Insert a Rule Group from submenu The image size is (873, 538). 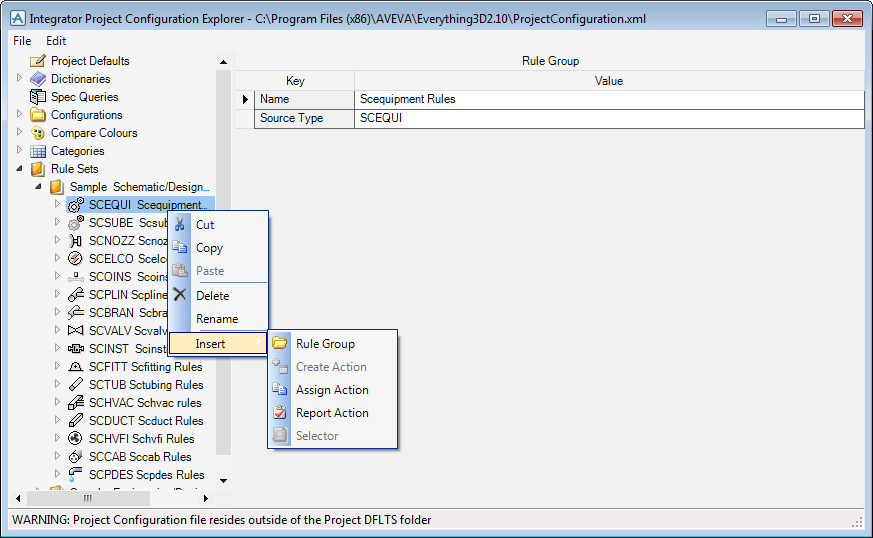click(x=333, y=344)
